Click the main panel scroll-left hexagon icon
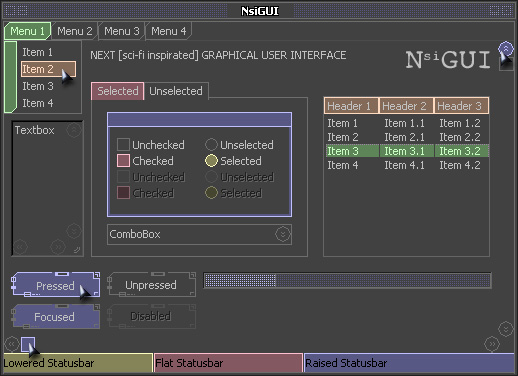518x376 pixels. 11,344
